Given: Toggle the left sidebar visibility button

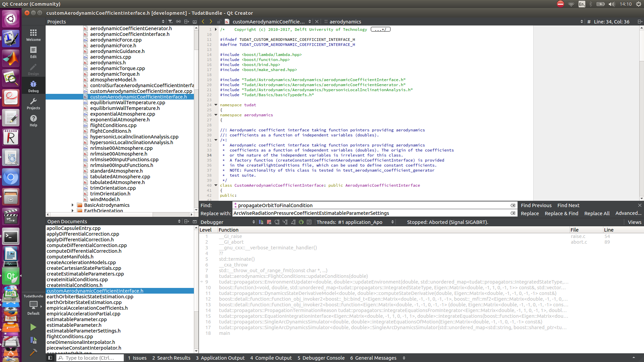Looking at the screenshot, I should 50,358.
